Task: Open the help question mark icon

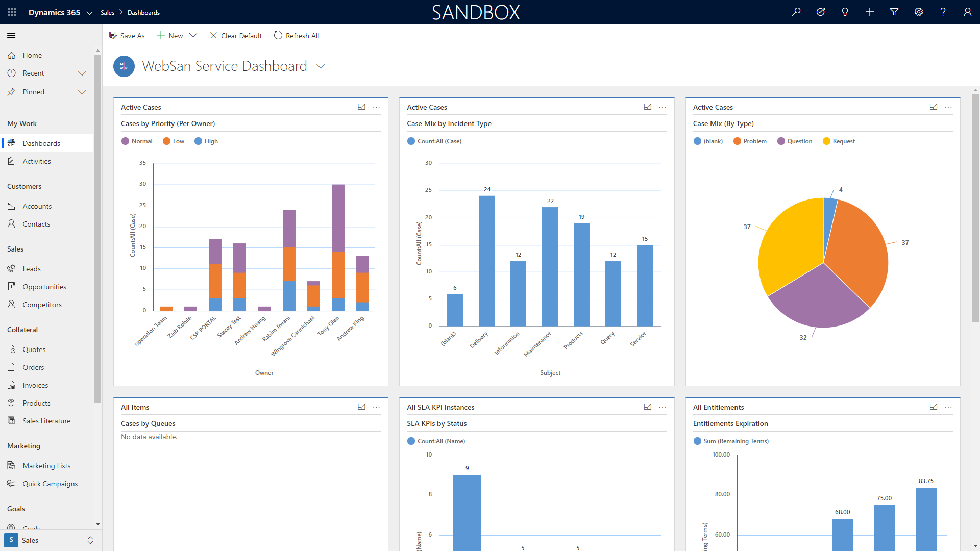Action: (943, 12)
